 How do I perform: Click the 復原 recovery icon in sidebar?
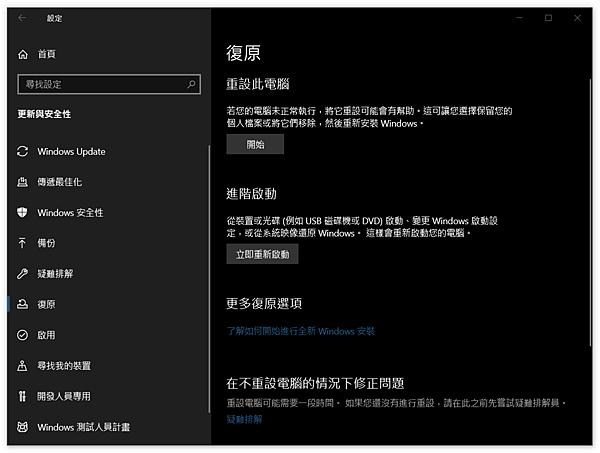pos(23,304)
